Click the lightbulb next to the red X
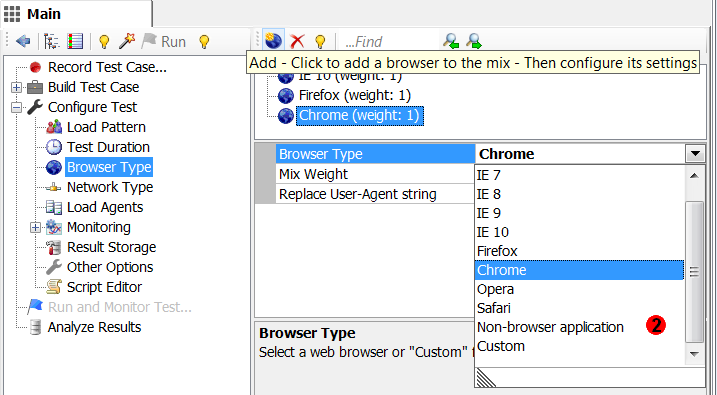The width and height of the screenshot is (717, 395). (320, 42)
